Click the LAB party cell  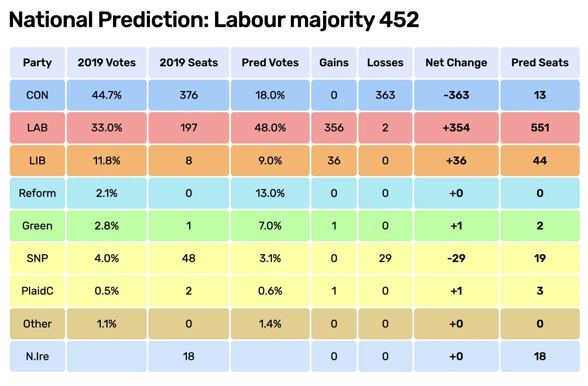coord(37,127)
